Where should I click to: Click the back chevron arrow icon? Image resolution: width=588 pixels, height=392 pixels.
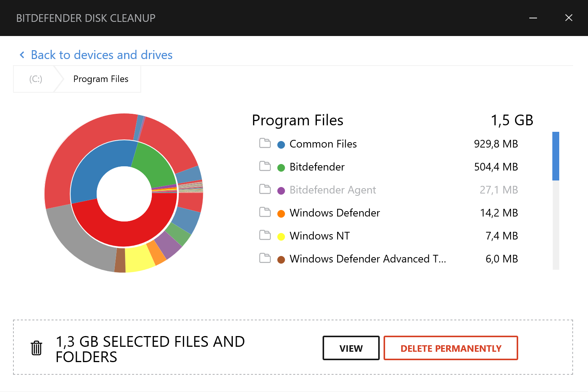[x=22, y=55]
